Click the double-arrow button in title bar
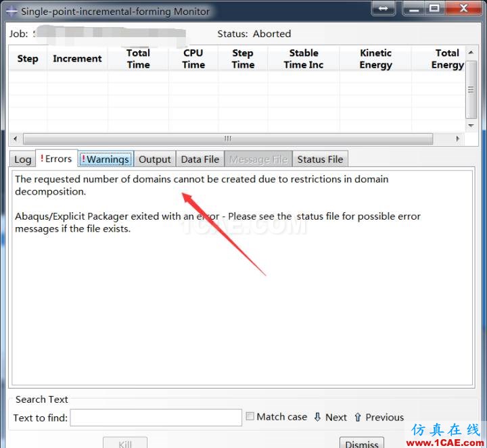Screen dimensions: 487x448 [x=384, y=8]
